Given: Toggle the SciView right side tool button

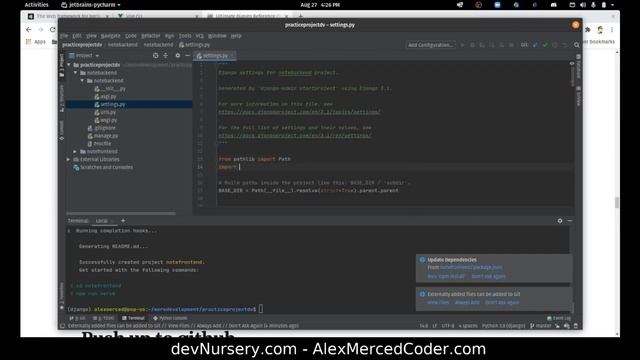Looking at the screenshot, I should (578, 96).
